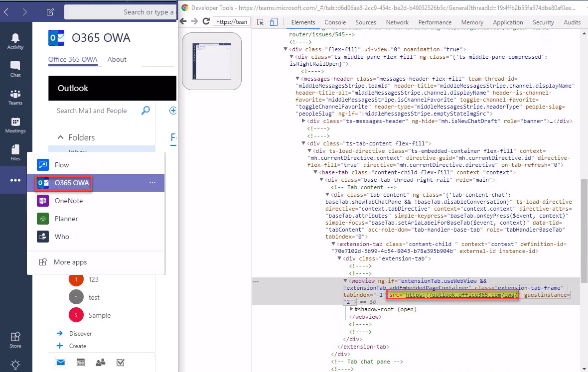Click DevTools URL address field
Image resolution: width=588 pixels, height=372 pixels.
tap(232, 22)
